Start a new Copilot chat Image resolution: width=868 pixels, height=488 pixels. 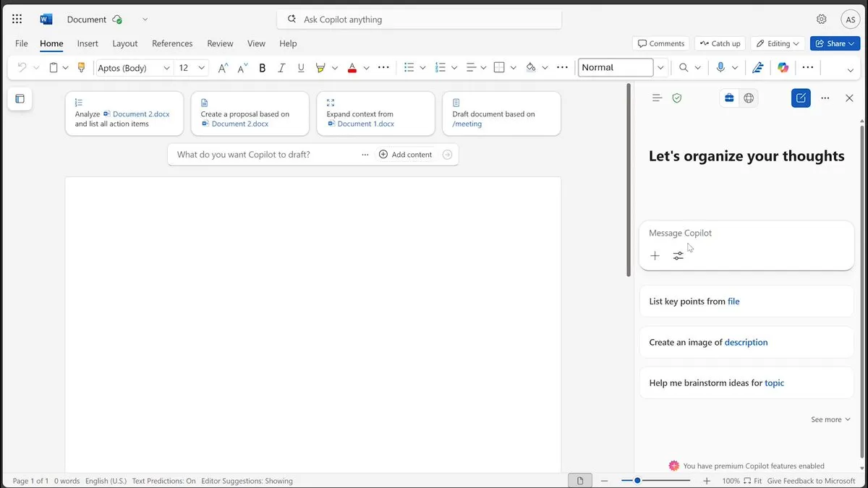tap(801, 98)
